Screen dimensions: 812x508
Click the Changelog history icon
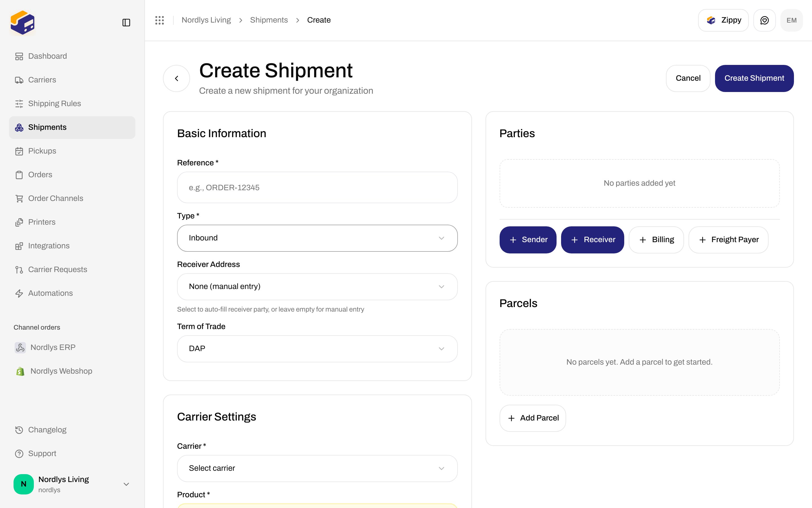point(19,430)
